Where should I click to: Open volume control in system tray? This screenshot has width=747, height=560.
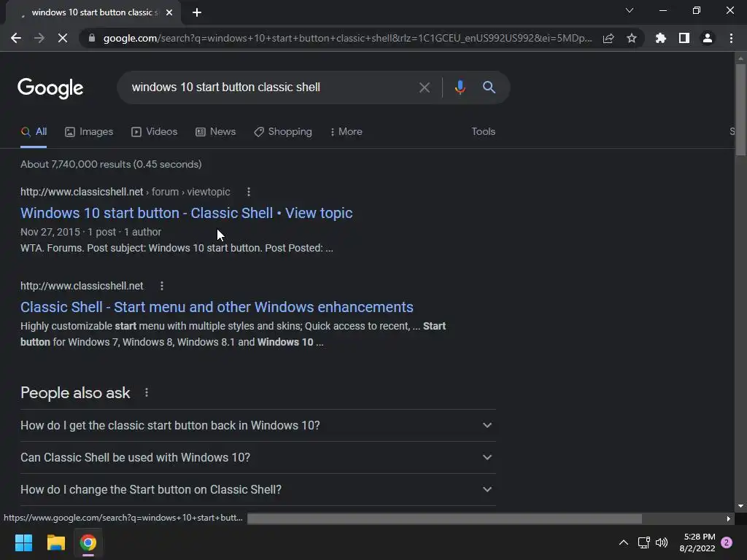662,542
